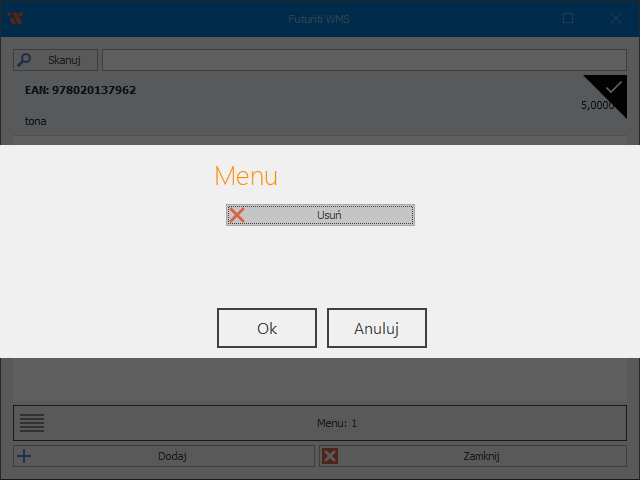Click the red X icon beside Usuń
Image resolution: width=640 pixels, height=480 pixels.
tap(237, 215)
